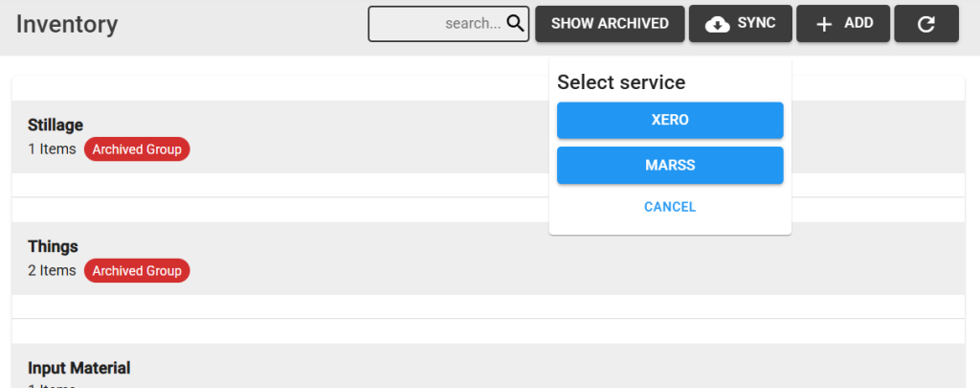This screenshot has height=388, width=980.
Task: Click Archived Group badge under Things
Action: point(137,270)
